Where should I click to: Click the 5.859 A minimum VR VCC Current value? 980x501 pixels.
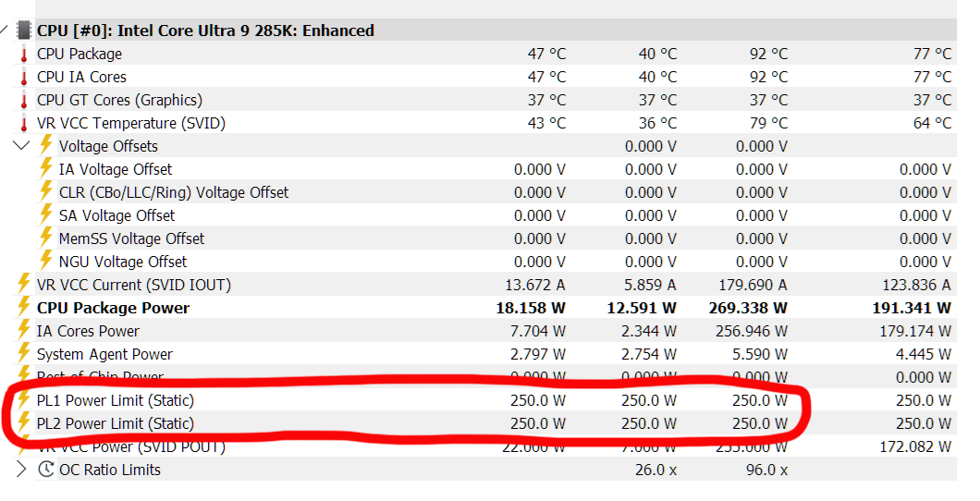point(651,286)
